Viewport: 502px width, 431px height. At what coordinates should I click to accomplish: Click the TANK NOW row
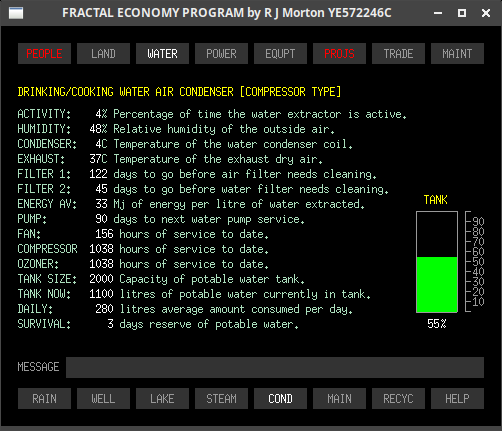194,294
